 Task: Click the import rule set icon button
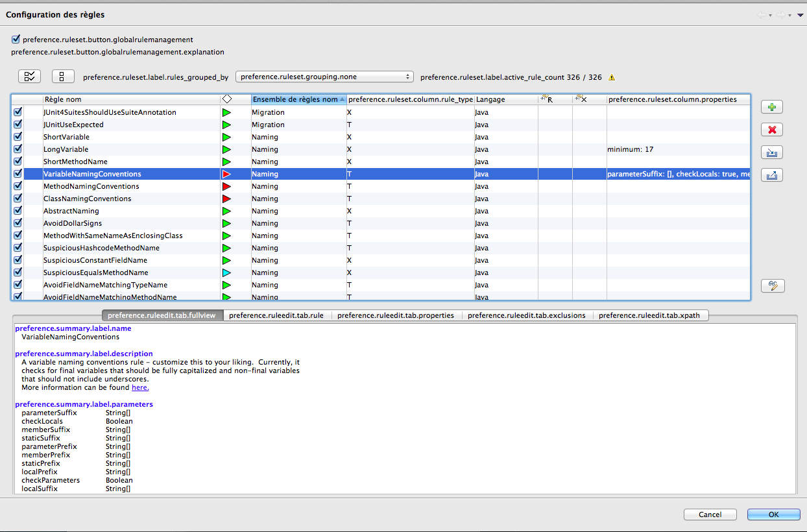coord(771,152)
